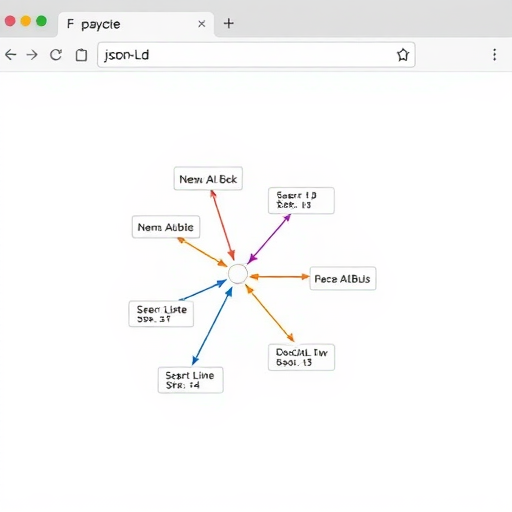Click the clipboard icon beside the address bar

pos(81,55)
